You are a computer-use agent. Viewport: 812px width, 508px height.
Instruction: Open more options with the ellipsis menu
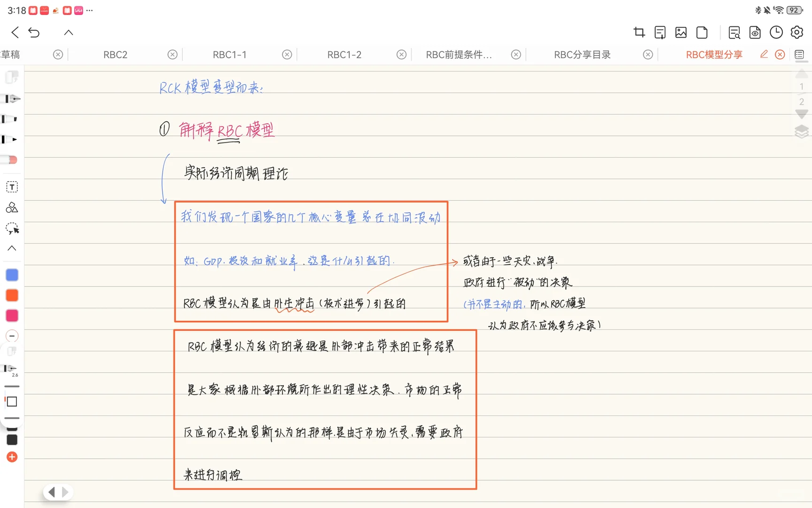tap(89, 10)
